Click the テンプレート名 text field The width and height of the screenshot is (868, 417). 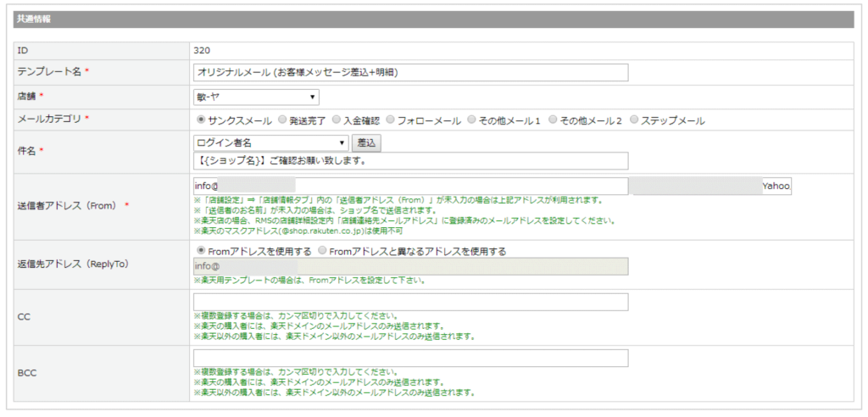pos(410,73)
